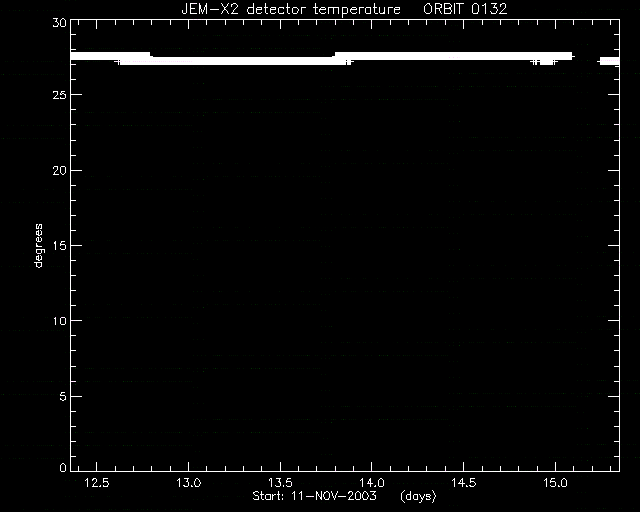Click the y-axis tick label 30
The image size is (640, 512).
click(59, 22)
